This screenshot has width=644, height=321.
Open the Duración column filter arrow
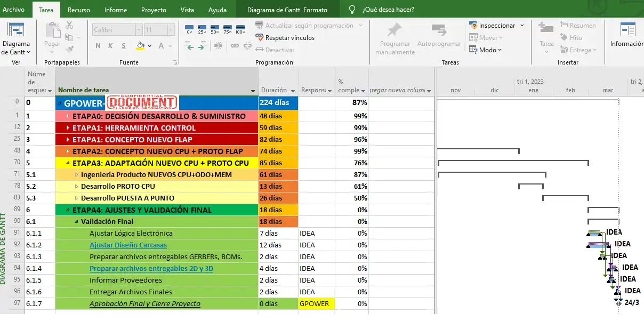click(292, 91)
